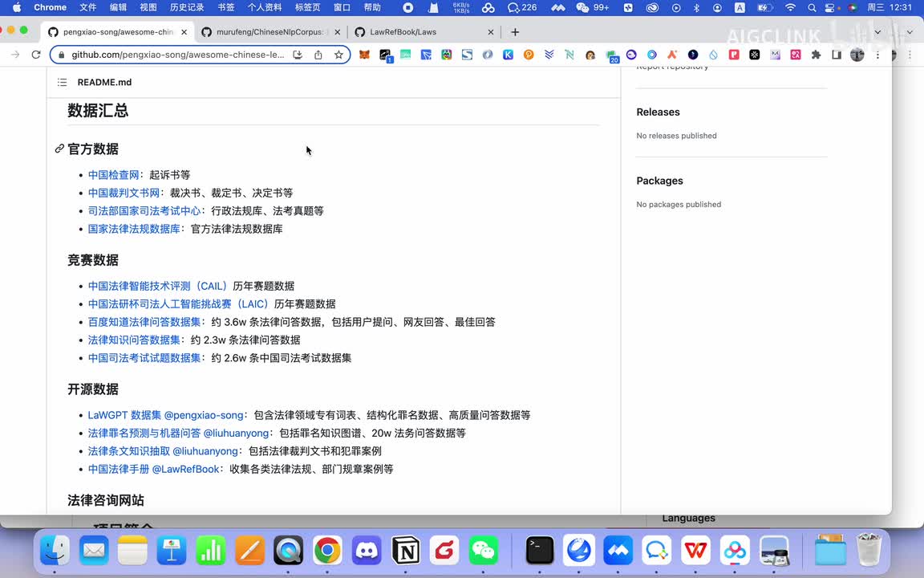This screenshot has height=578, width=924.
Task: Open the LaWGPT 数据集 @pengxiao-song link
Action: 165,415
